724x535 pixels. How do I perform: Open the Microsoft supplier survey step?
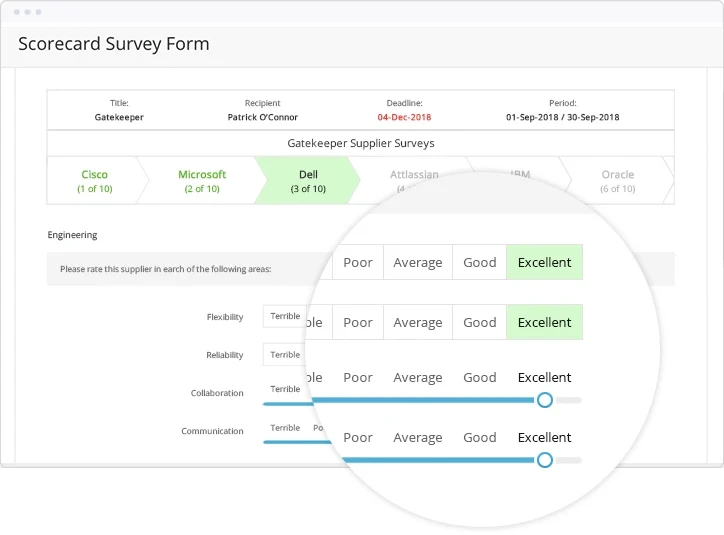click(202, 180)
